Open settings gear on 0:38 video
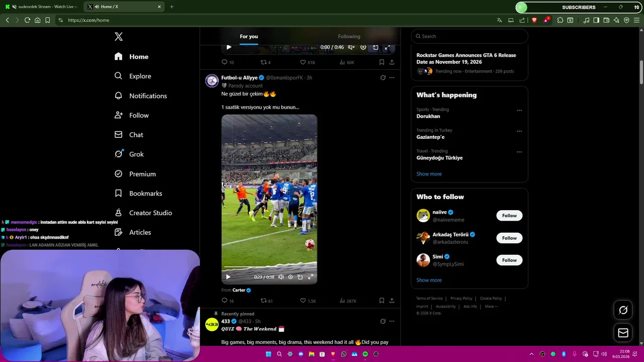Screen dimensions: 644x362 coord(290,277)
